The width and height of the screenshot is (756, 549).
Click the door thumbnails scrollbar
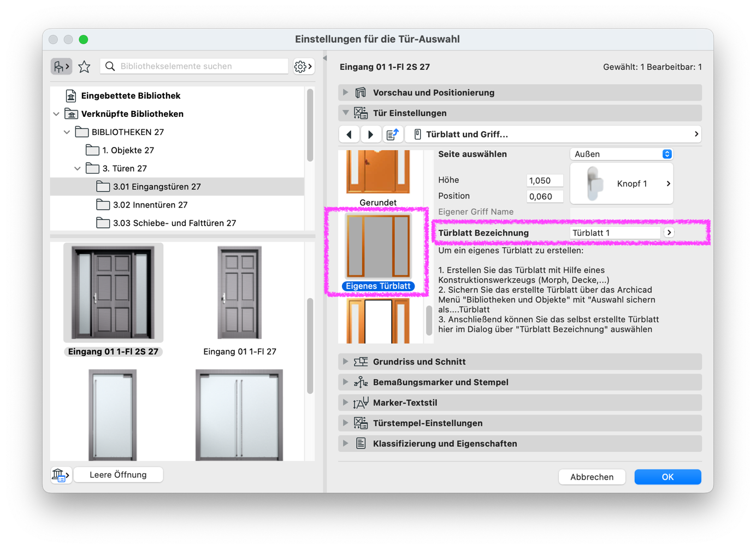pyautogui.click(x=310, y=346)
